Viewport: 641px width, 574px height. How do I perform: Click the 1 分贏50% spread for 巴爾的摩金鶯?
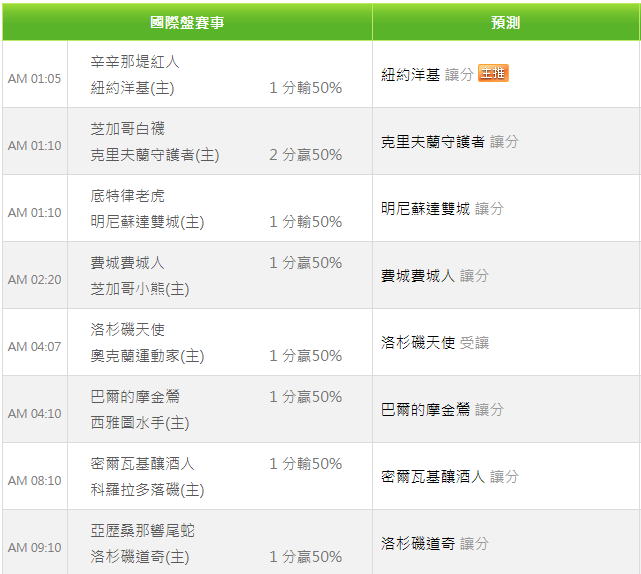coord(305,397)
